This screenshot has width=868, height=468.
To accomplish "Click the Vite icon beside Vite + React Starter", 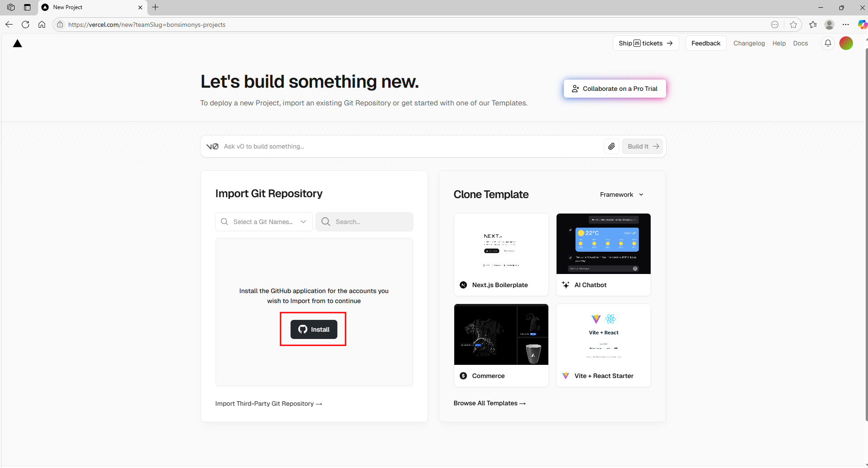I will click(566, 376).
